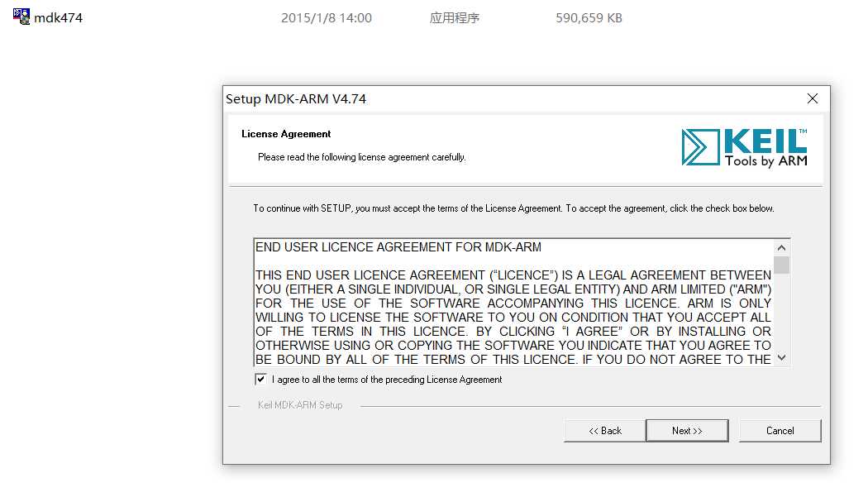The width and height of the screenshot is (868, 497).
Task: Click the 应用程序 file type text
Action: click(x=454, y=17)
